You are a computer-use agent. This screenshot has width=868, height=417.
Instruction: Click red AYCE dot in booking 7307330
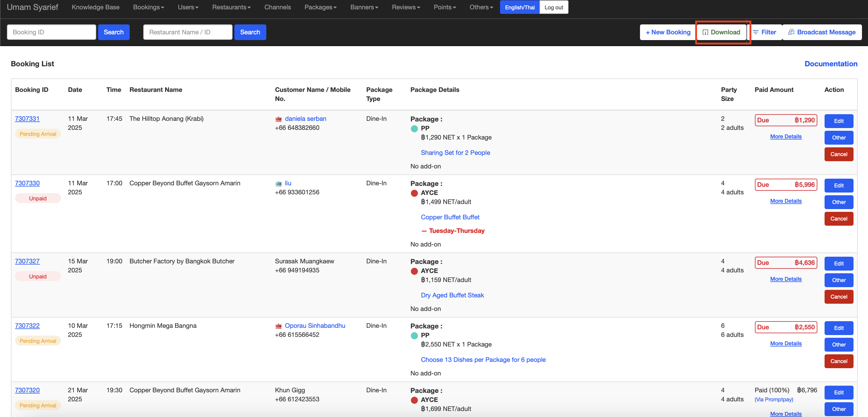(414, 193)
